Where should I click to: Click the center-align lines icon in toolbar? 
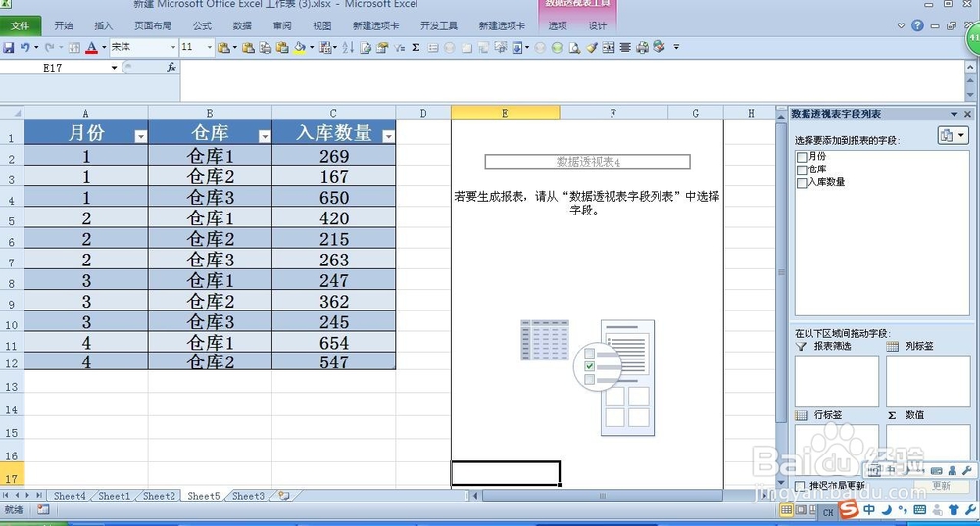point(625,47)
